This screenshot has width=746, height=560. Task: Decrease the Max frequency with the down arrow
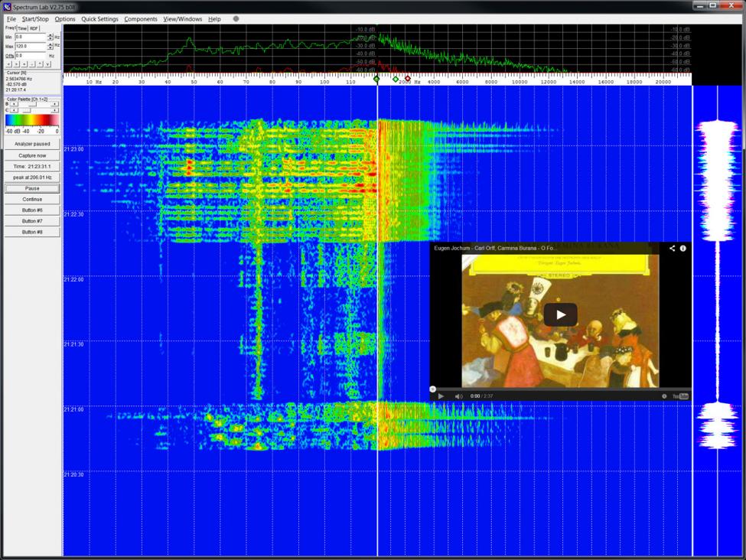50,49
